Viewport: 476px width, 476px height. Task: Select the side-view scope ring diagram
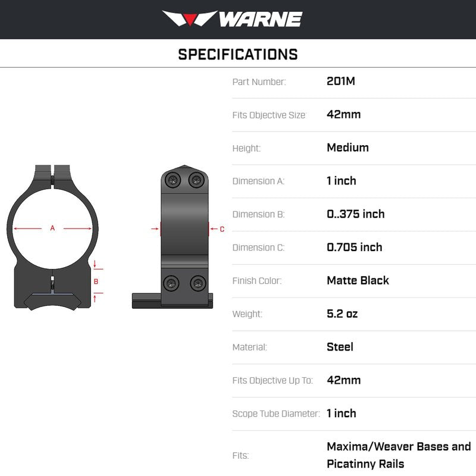point(173,237)
